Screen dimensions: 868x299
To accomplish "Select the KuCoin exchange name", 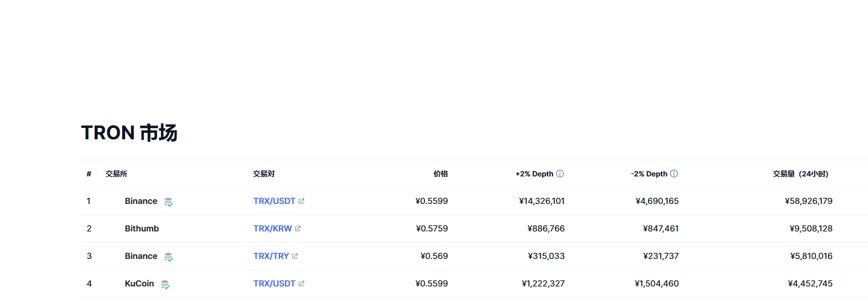I will (x=139, y=284).
